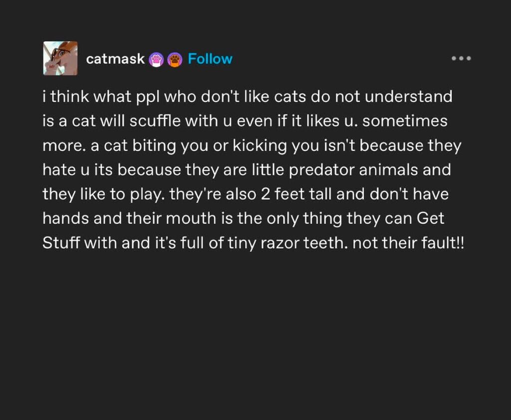Open the catmask profile avatar

point(60,58)
